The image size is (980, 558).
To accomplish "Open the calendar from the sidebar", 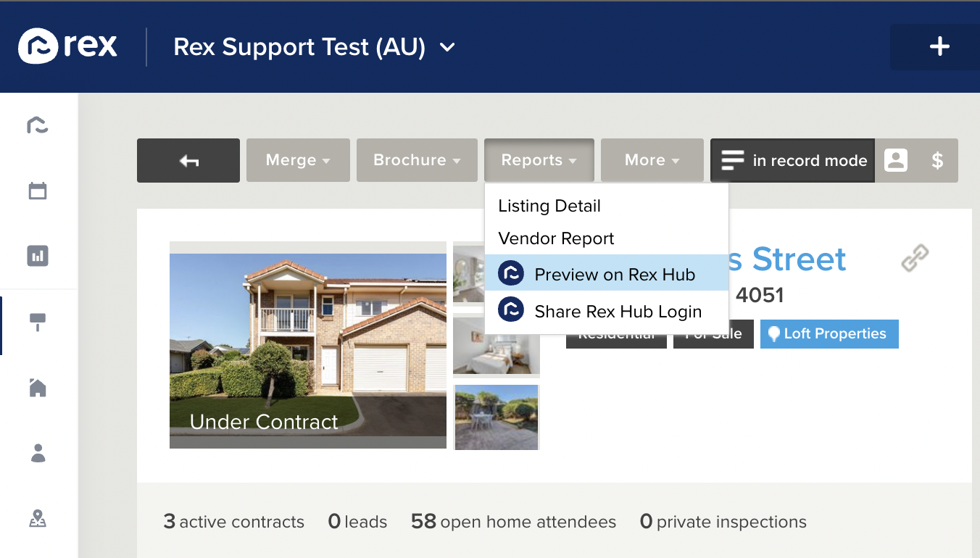I will pos(37,190).
